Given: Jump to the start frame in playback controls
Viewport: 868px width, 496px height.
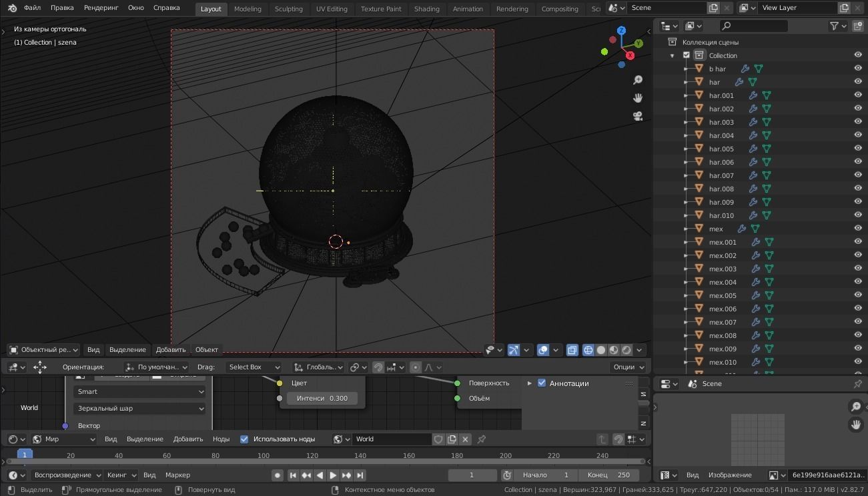Looking at the screenshot, I should tap(293, 475).
